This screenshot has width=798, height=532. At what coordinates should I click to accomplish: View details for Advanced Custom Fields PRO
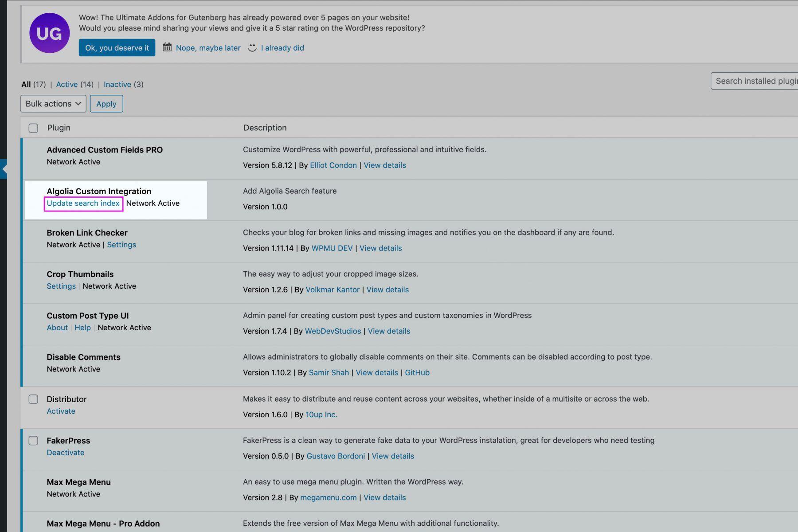point(385,165)
